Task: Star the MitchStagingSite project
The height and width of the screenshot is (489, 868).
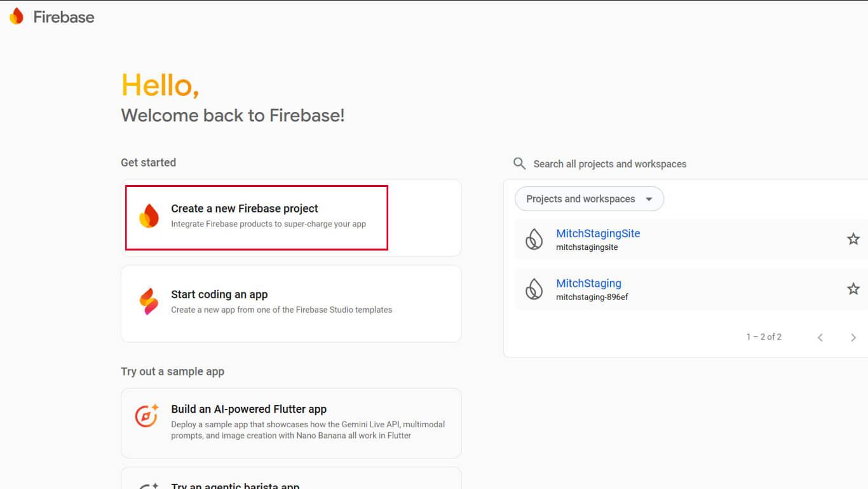Action: (x=853, y=239)
